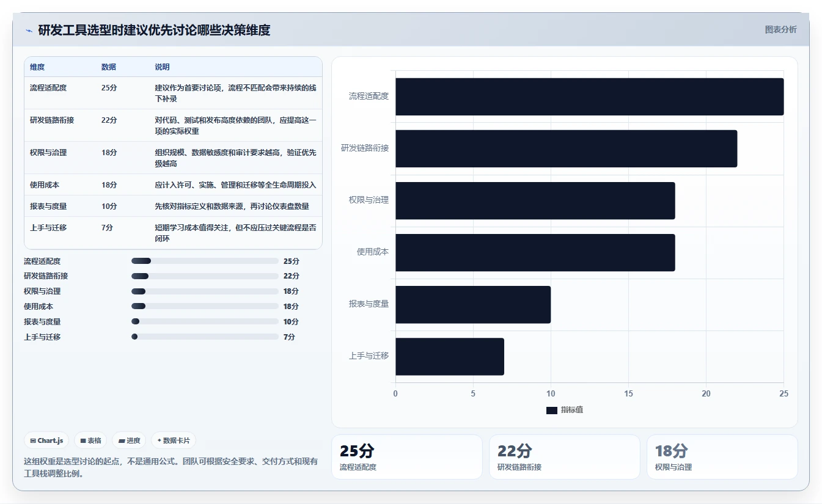Click the 上手与迁移 progress bar
This screenshot has width=822, height=504.
[205, 337]
